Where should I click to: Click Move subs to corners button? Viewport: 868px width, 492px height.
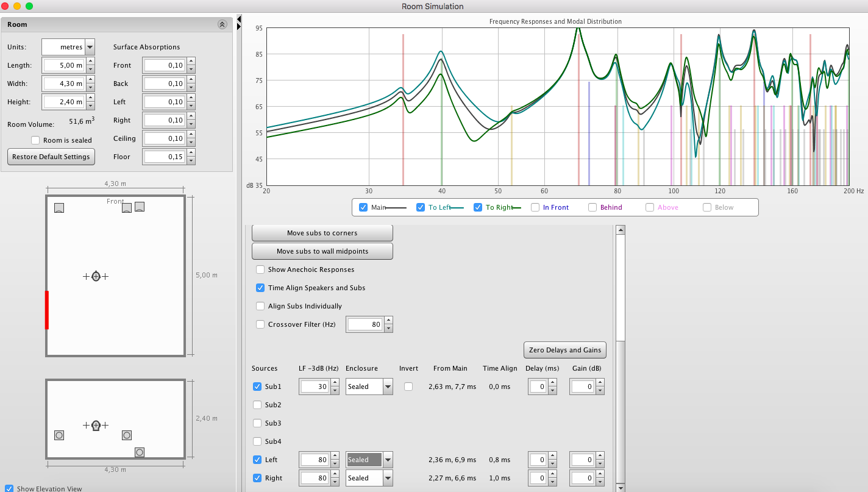click(x=322, y=233)
